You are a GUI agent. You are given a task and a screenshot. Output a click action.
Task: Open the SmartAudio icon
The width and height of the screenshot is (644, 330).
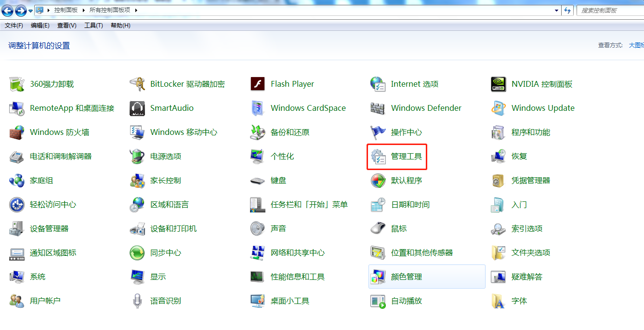[137, 108]
